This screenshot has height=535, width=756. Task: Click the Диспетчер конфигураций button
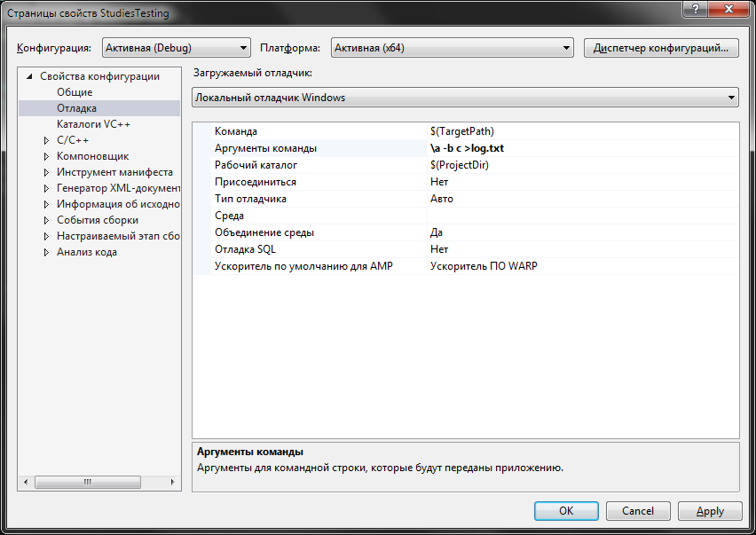[661, 48]
